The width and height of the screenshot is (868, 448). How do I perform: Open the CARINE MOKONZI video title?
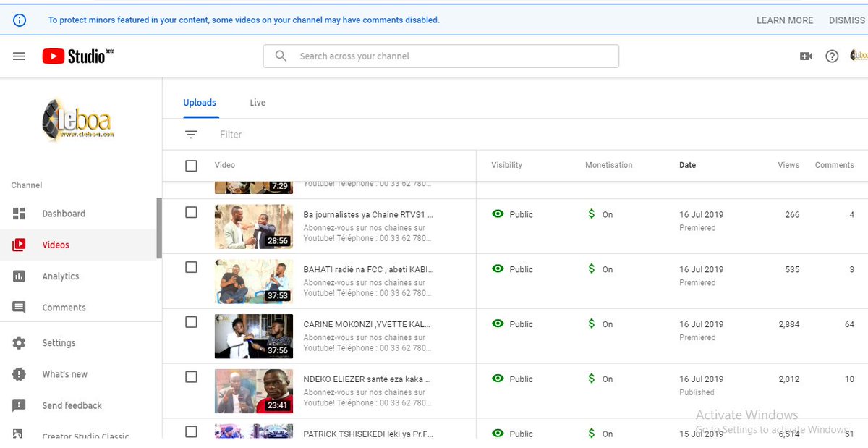pyautogui.click(x=368, y=324)
